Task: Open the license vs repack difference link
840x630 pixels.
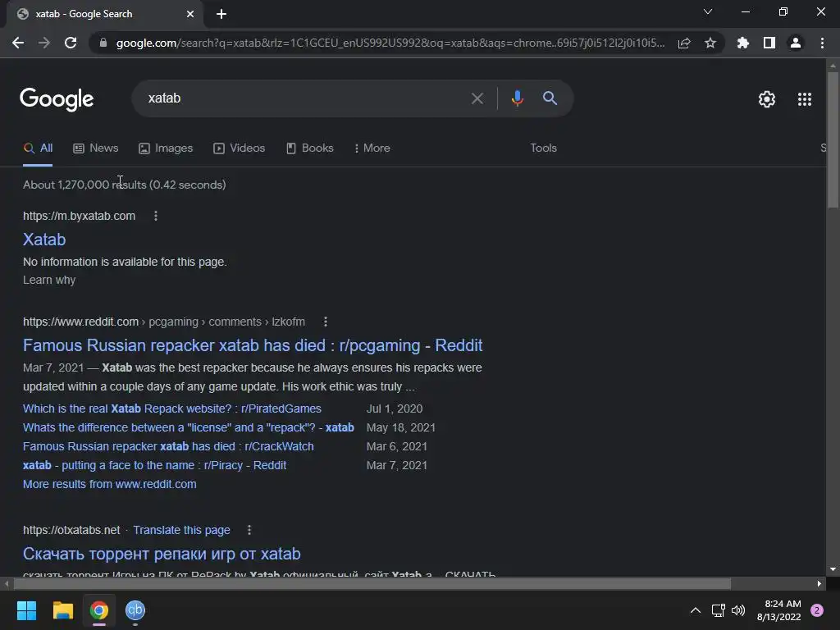Action: [x=189, y=427]
